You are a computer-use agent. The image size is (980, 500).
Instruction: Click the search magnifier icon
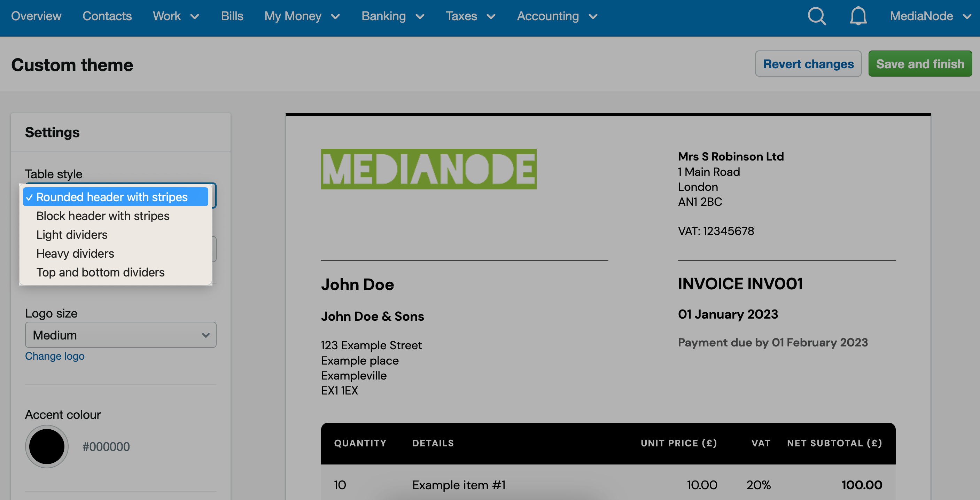tap(816, 16)
